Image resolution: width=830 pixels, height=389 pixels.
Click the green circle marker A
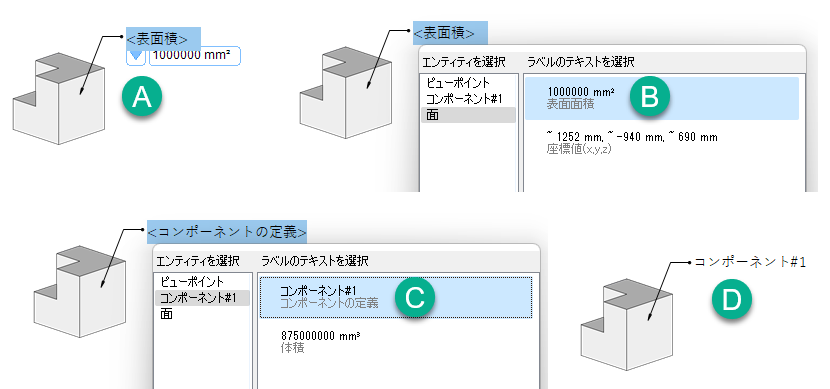(x=141, y=98)
